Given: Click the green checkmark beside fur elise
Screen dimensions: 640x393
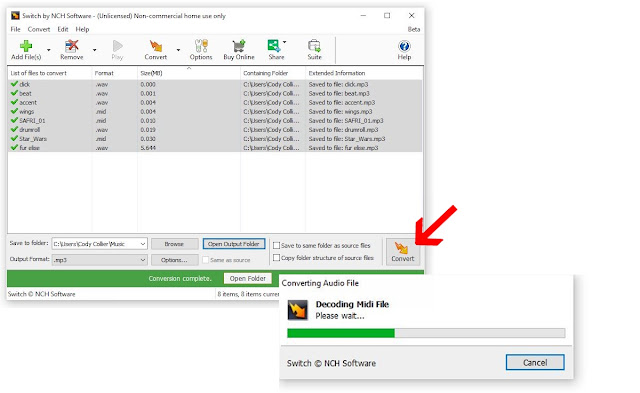Looking at the screenshot, I should [14, 147].
